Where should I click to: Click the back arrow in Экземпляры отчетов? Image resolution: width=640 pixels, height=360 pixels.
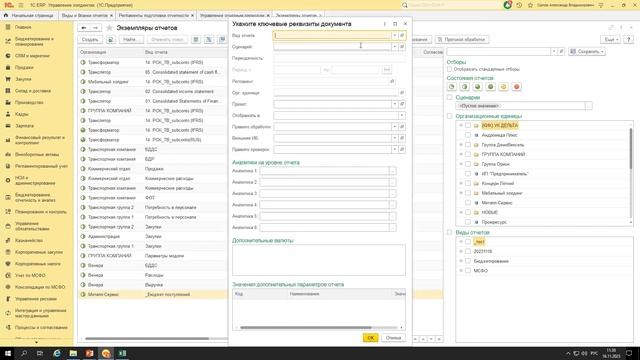click(x=84, y=28)
